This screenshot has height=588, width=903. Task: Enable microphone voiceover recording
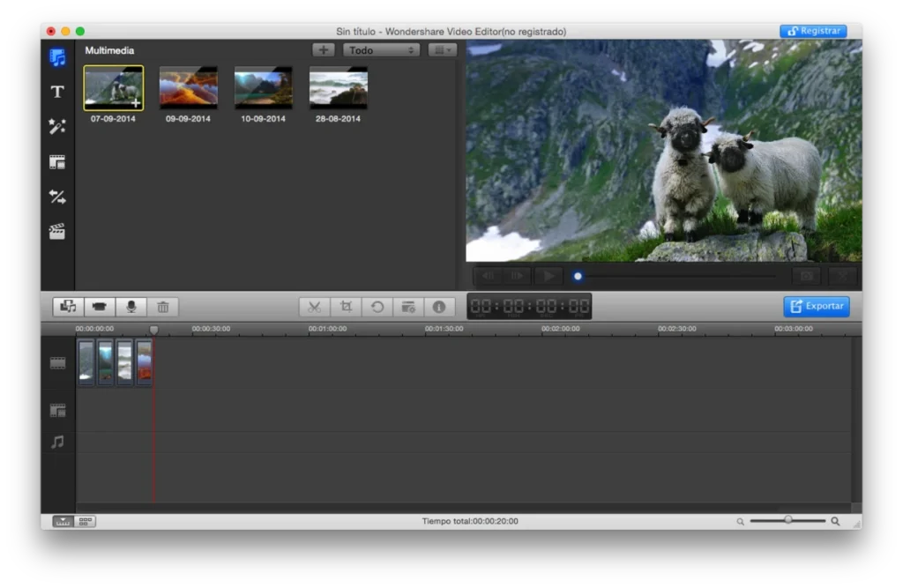click(131, 306)
